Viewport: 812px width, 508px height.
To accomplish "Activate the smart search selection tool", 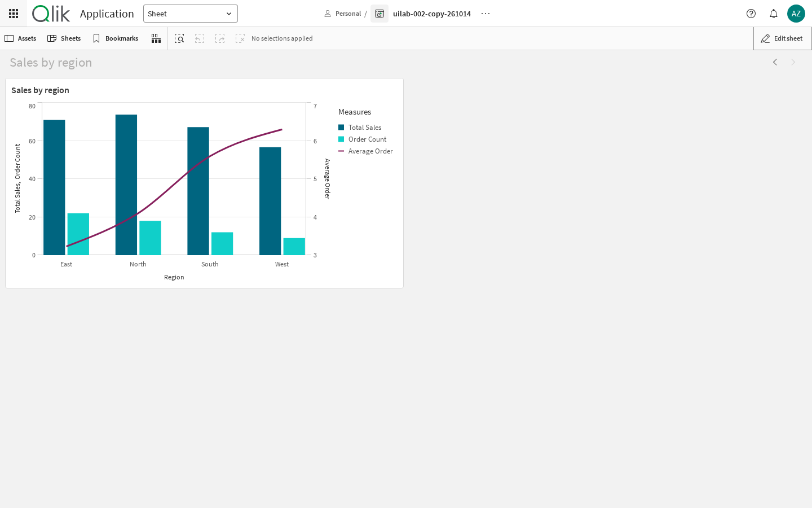I will [x=179, y=38].
